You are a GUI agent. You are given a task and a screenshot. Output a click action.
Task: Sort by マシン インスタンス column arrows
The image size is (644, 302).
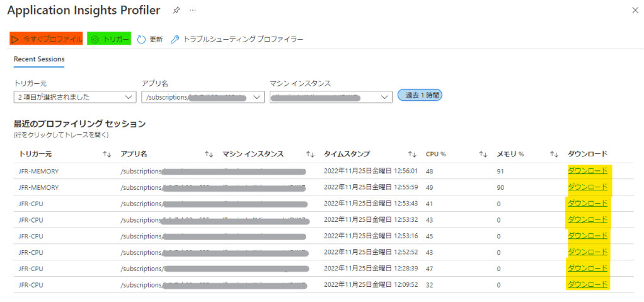[x=310, y=154]
